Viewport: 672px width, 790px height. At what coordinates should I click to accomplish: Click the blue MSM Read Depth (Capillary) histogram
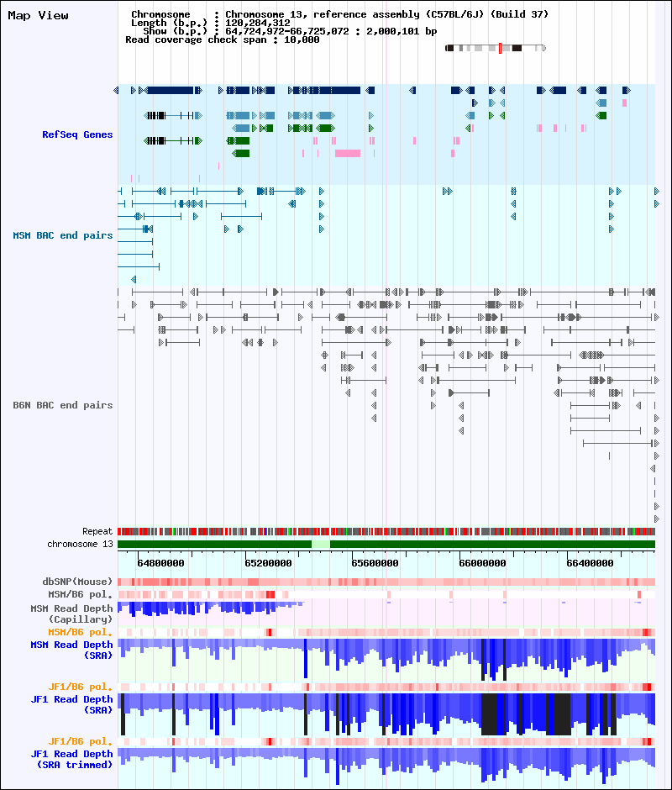click(x=211, y=608)
